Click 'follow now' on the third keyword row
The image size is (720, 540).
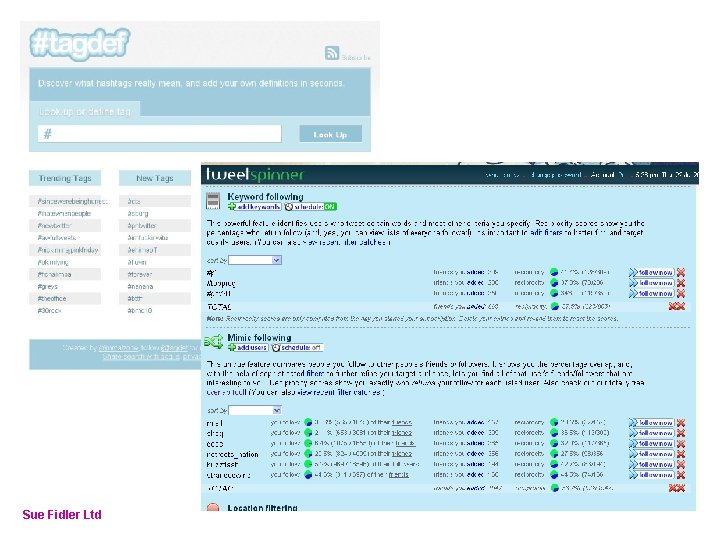pos(652,293)
